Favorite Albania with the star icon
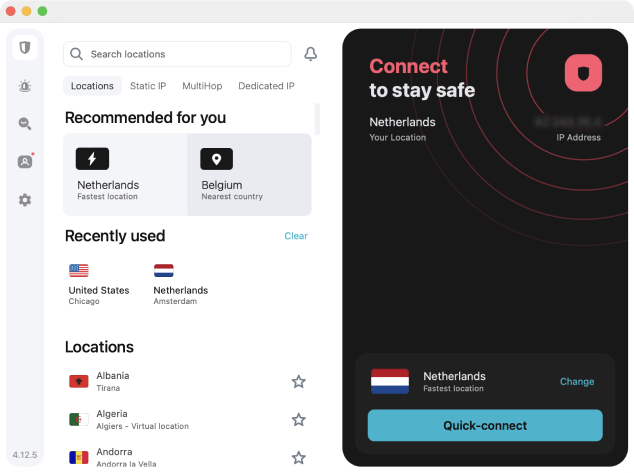This screenshot has width=634, height=473. 298,381
